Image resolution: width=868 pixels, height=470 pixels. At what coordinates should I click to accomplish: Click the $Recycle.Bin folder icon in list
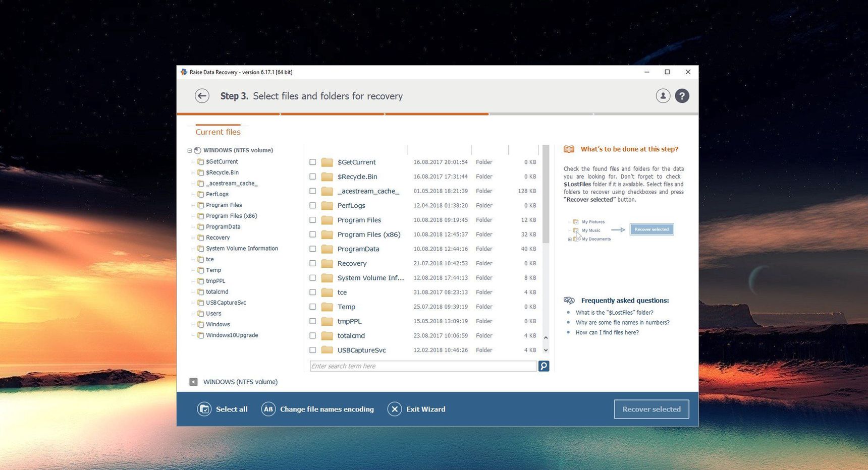click(x=327, y=177)
